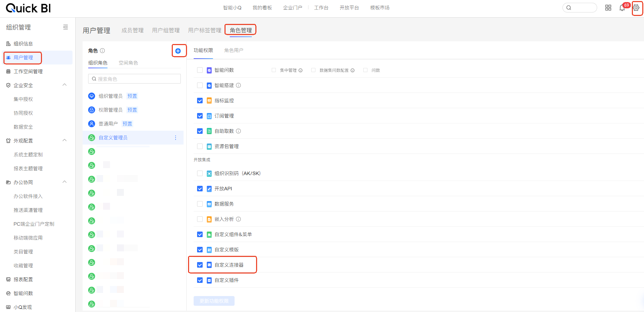Open the apps grid icon
The height and width of the screenshot is (312, 644).
tap(608, 8)
